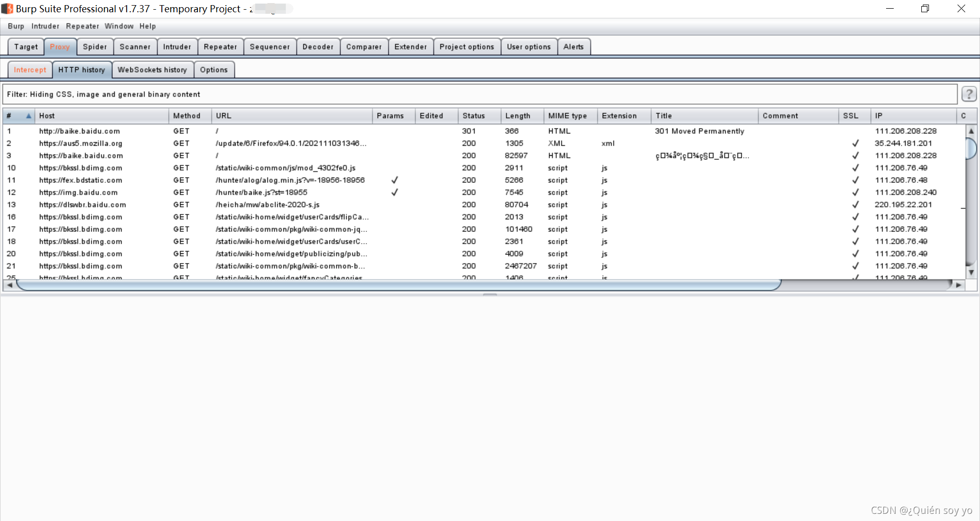Open the Window menu
The width and height of the screenshot is (980, 521).
tap(119, 26)
